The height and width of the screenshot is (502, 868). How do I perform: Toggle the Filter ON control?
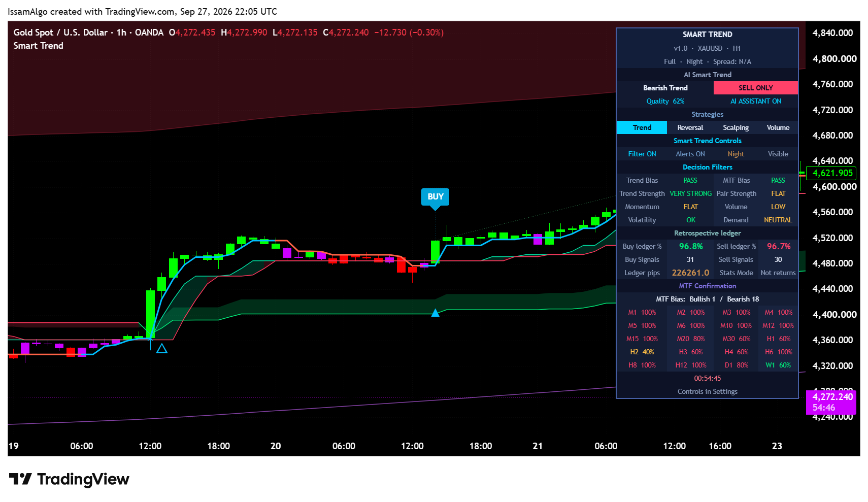[642, 154]
